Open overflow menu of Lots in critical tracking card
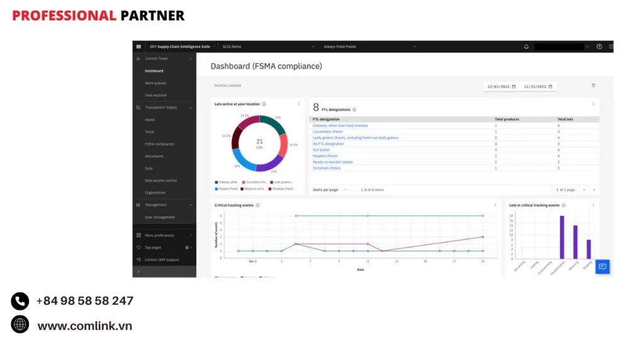 tap(594, 205)
